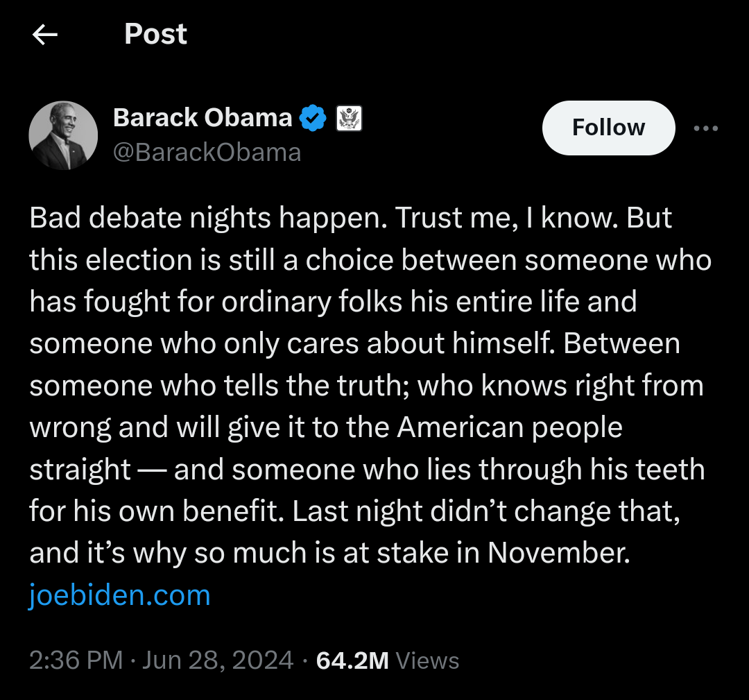Click the Jun 28, 2024 date
Image resolution: width=749 pixels, height=700 pixels.
click(218, 660)
